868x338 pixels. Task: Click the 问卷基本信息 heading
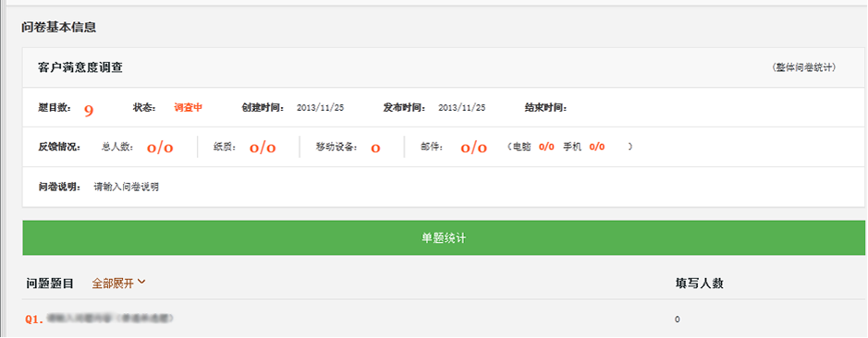[x=58, y=27]
